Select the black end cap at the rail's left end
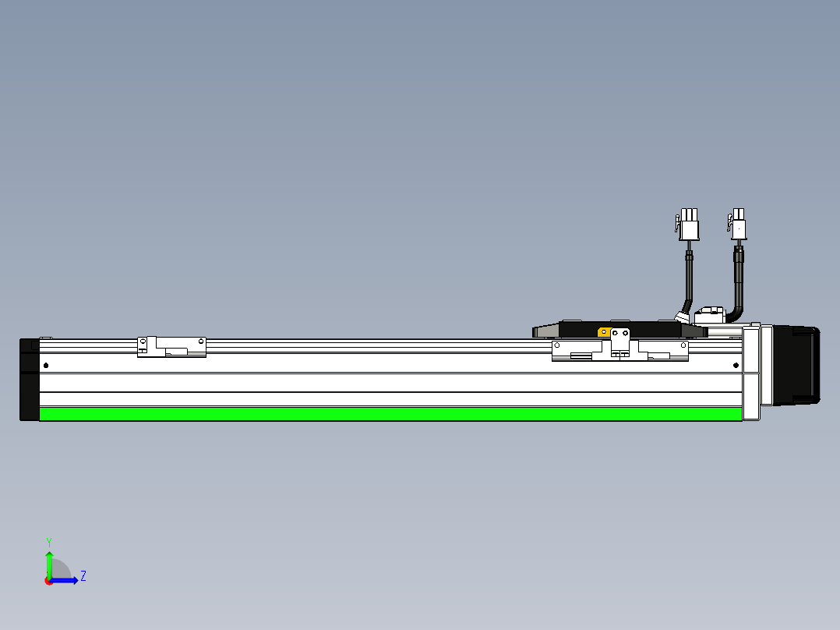The width and height of the screenshot is (840, 630). (30, 380)
